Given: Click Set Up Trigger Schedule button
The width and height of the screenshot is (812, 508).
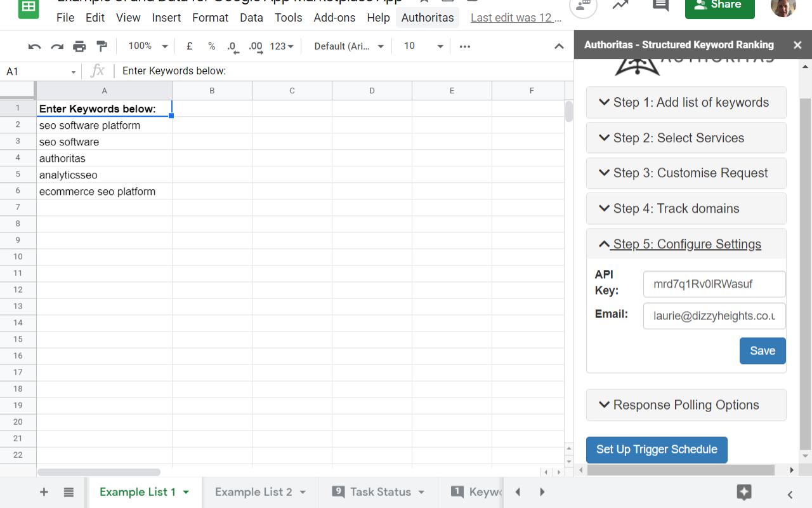Looking at the screenshot, I should [x=657, y=450].
